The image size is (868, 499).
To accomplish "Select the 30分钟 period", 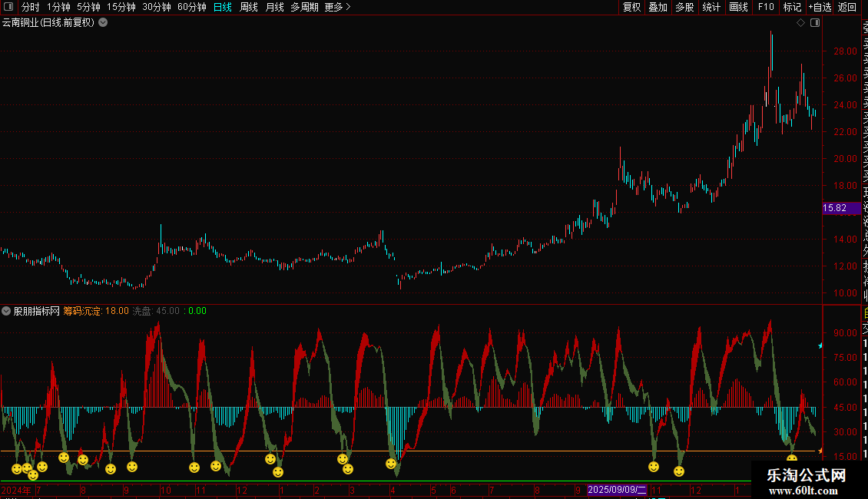I will [157, 7].
